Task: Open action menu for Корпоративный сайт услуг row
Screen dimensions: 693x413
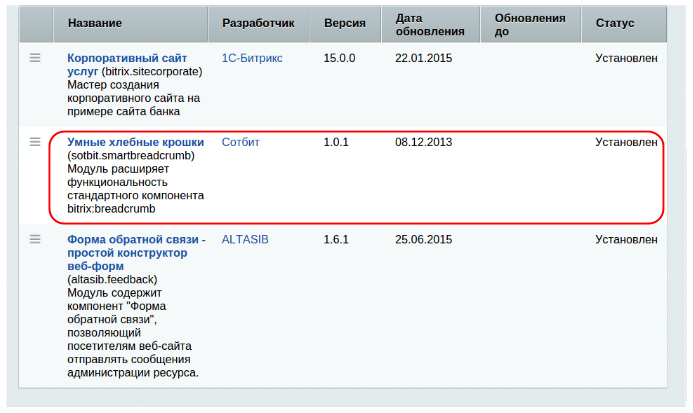Action: (x=35, y=58)
